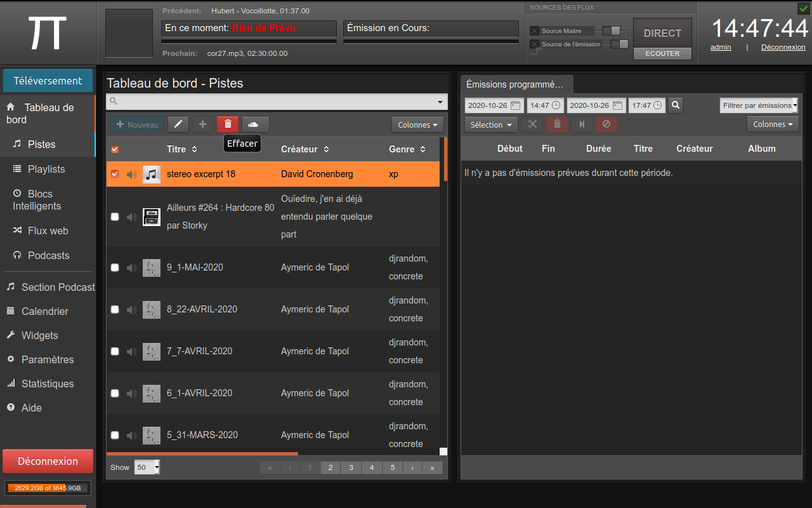Open the Sélection dropdown menu
812x508 pixels.
pos(490,125)
